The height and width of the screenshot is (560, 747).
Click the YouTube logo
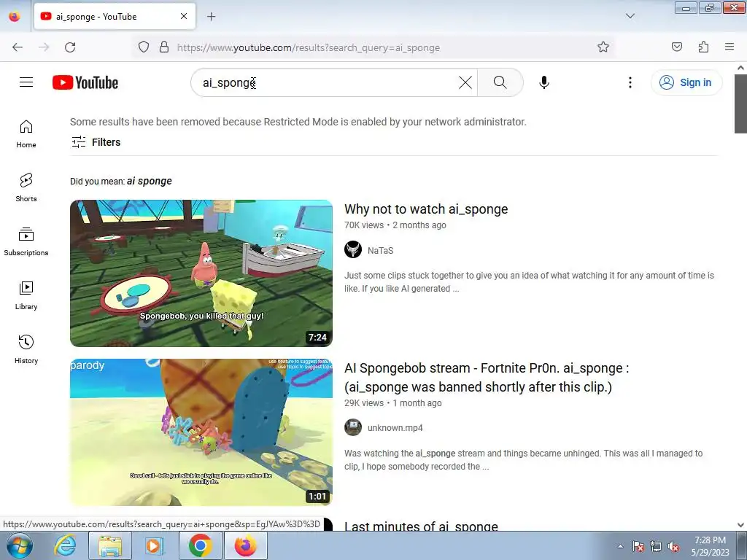85,82
